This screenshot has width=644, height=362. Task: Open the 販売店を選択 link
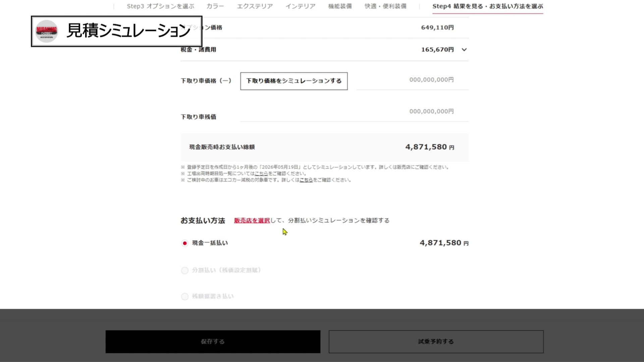click(x=252, y=221)
